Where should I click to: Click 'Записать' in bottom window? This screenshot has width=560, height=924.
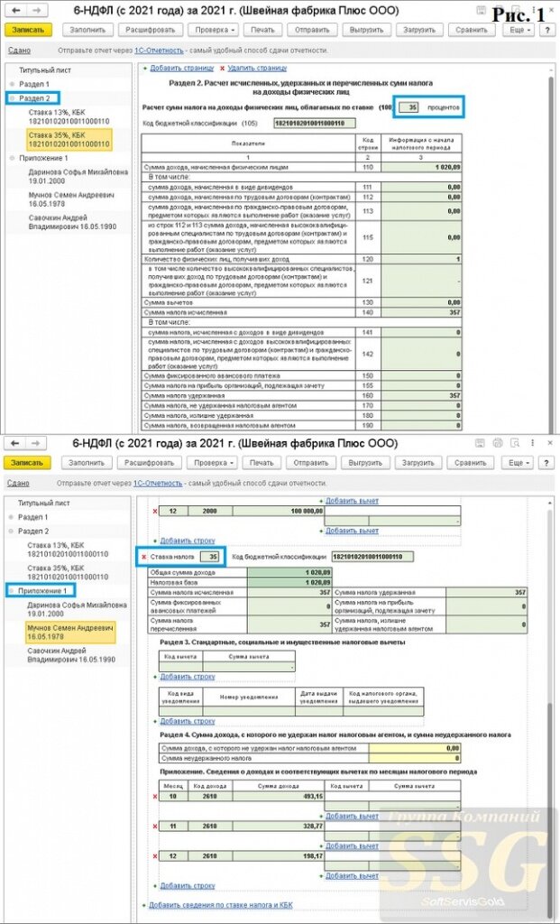[x=28, y=463]
